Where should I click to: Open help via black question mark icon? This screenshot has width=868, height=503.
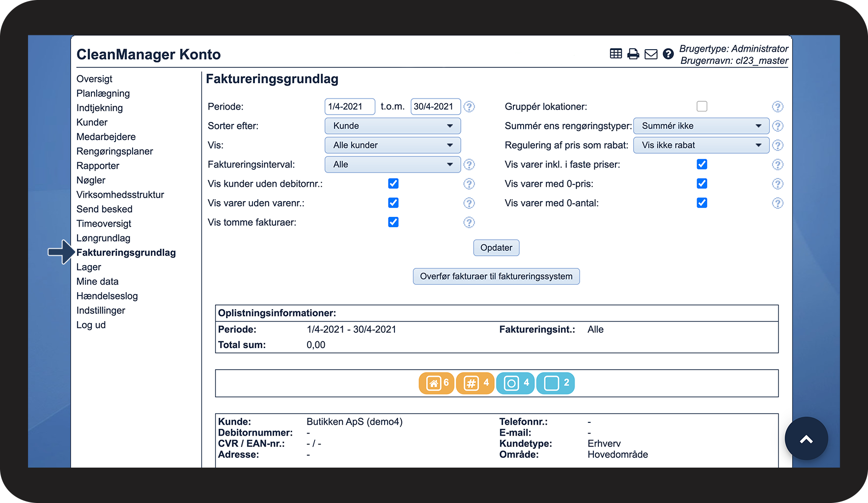coord(668,54)
